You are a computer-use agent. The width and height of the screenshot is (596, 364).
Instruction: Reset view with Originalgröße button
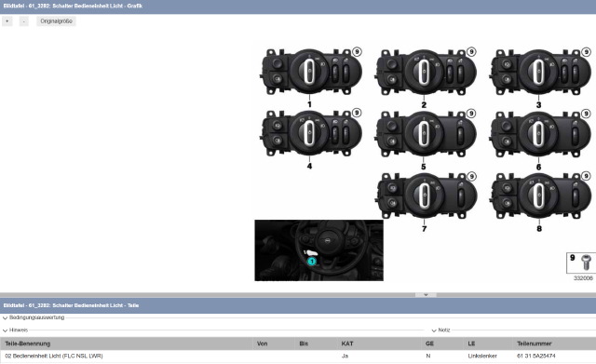click(x=56, y=21)
